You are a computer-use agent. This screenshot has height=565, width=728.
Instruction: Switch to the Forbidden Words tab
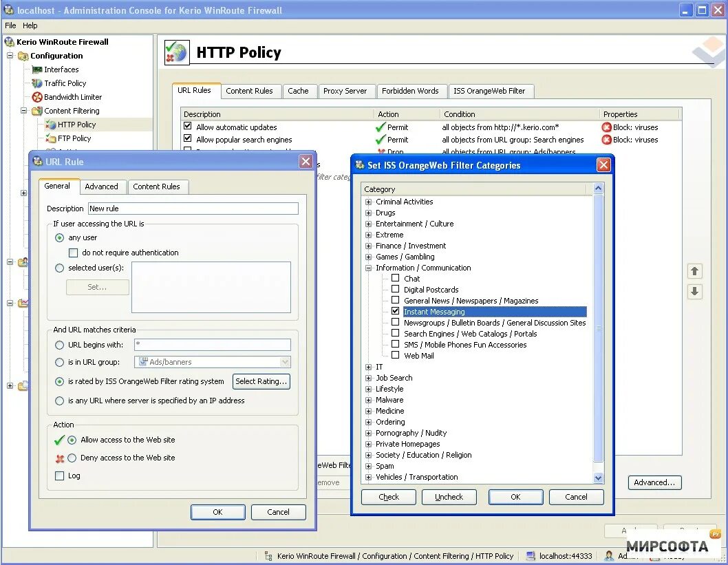pyautogui.click(x=410, y=91)
